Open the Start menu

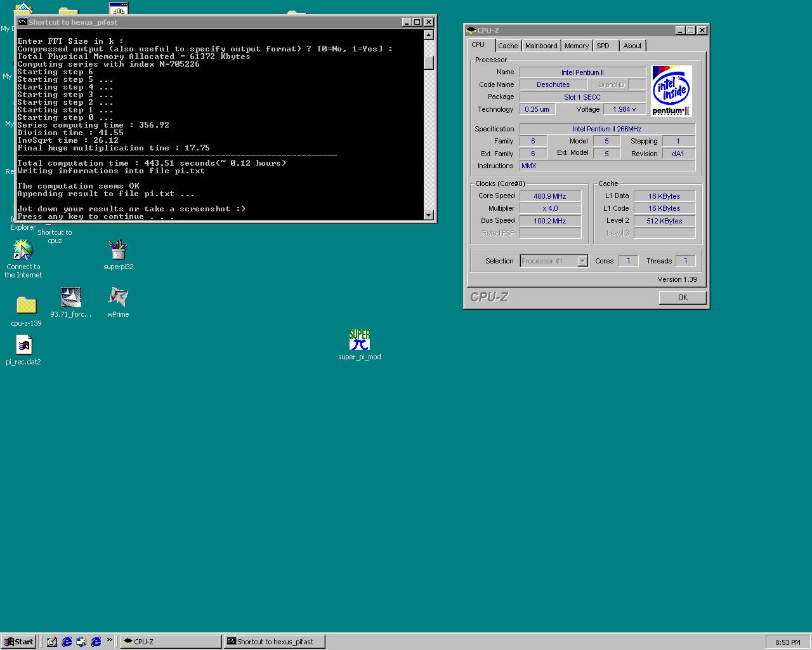(x=19, y=642)
